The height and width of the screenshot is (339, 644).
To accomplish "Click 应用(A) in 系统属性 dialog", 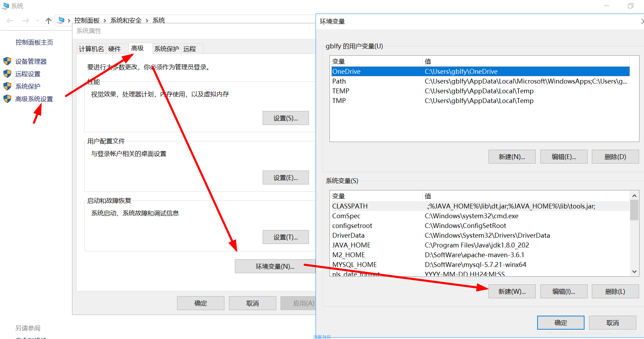I will 298,303.
